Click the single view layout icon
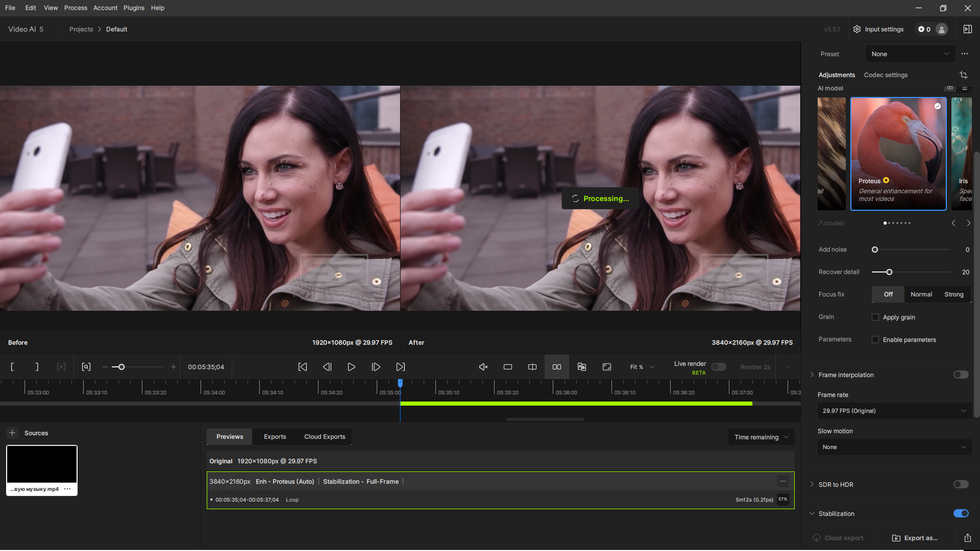The image size is (980, 551). tap(508, 367)
